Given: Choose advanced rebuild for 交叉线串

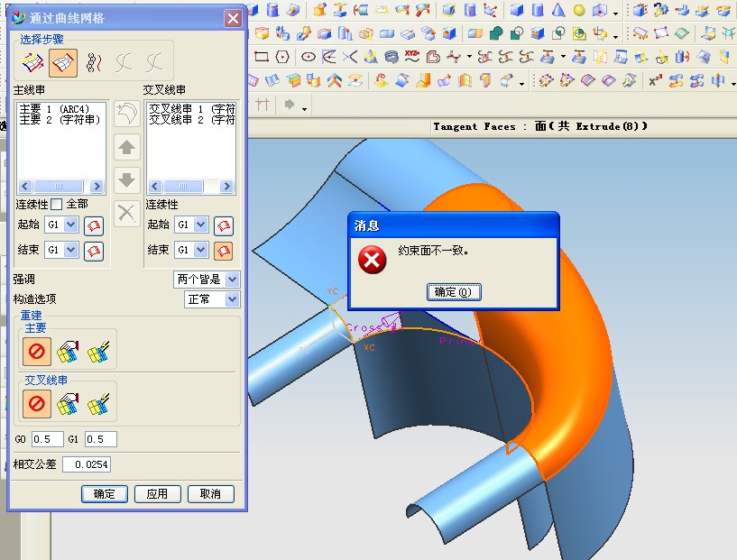Looking at the screenshot, I should pos(98,404).
